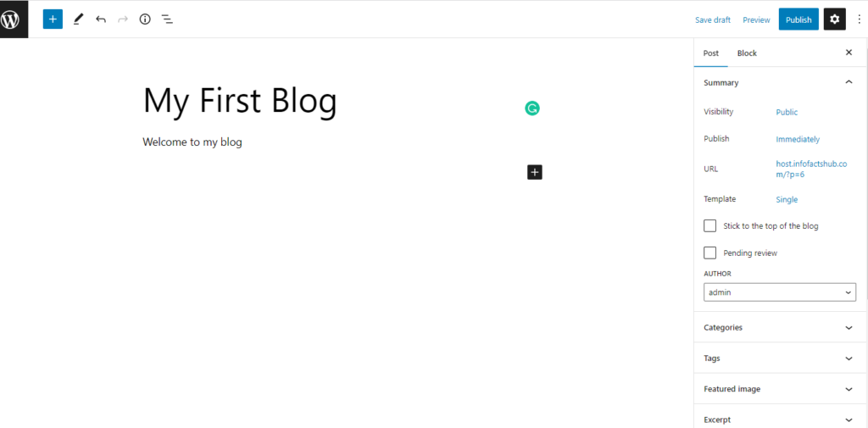The width and height of the screenshot is (868, 428).
Task: Expand the Categories panel
Action: pos(780,327)
